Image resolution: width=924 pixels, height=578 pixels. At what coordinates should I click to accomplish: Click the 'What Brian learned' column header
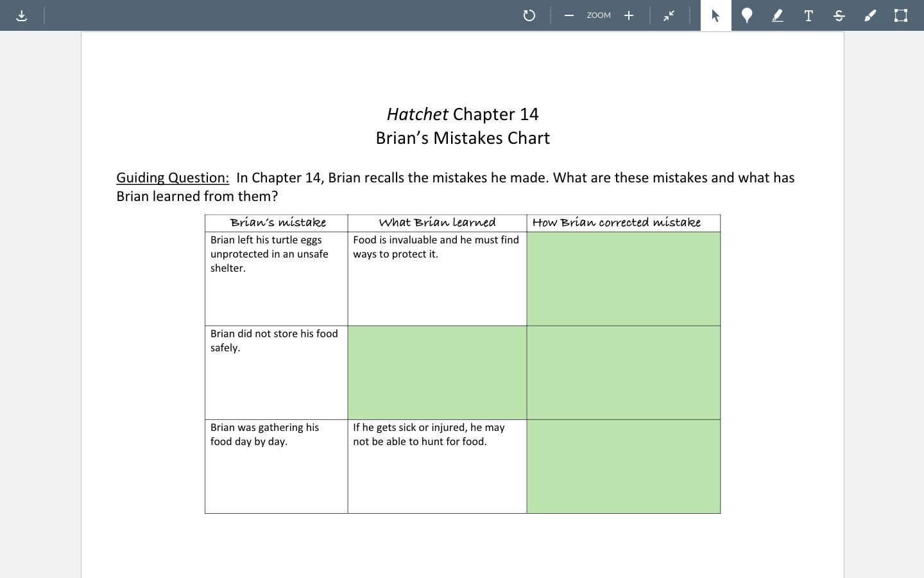[437, 222]
